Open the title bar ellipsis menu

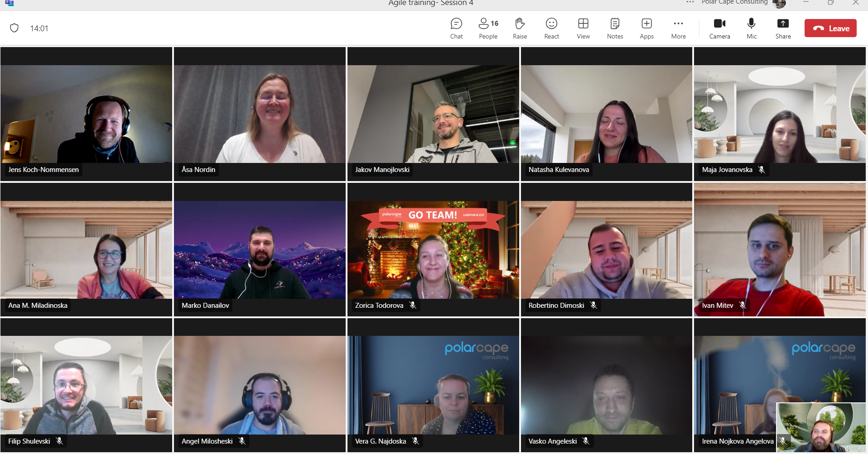click(690, 3)
